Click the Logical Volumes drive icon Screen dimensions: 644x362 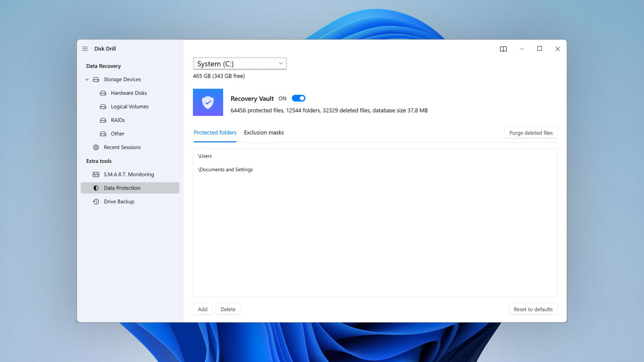coord(103,106)
